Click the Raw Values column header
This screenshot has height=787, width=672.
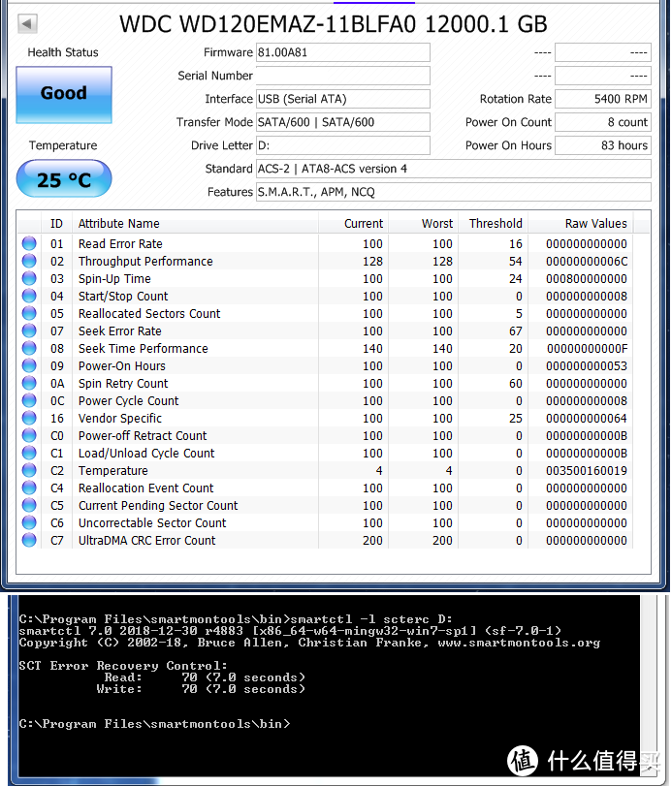pos(581,223)
